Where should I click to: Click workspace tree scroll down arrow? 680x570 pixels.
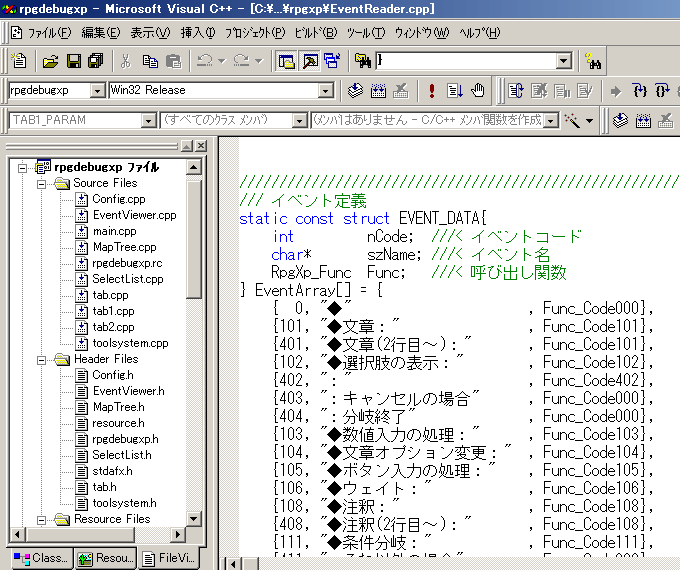coord(193,518)
